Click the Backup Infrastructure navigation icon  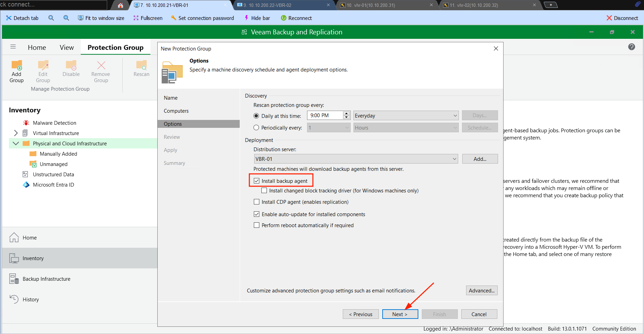pyautogui.click(x=14, y=279)
